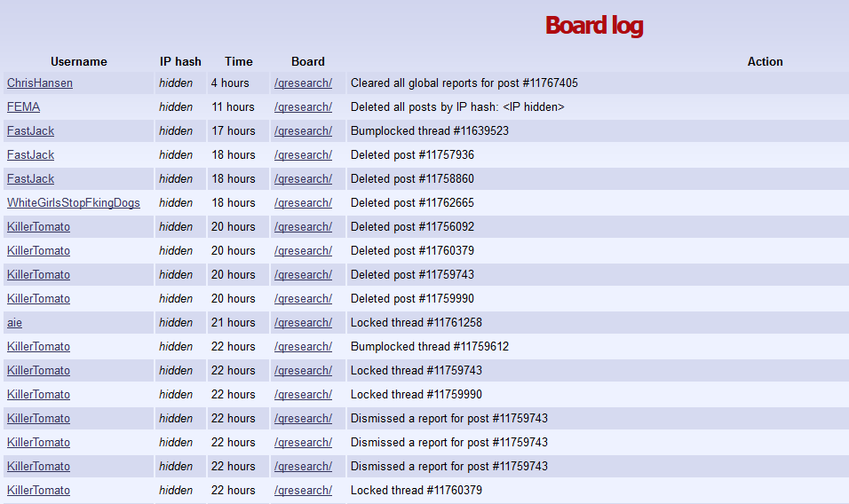Select 'Deleted post #11758860' action text
Viewport: 849px width, 504px height.
click(x=412, y=179)
